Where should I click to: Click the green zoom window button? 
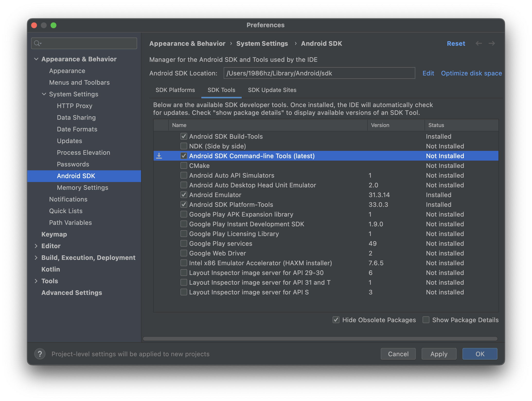[53, 25]
